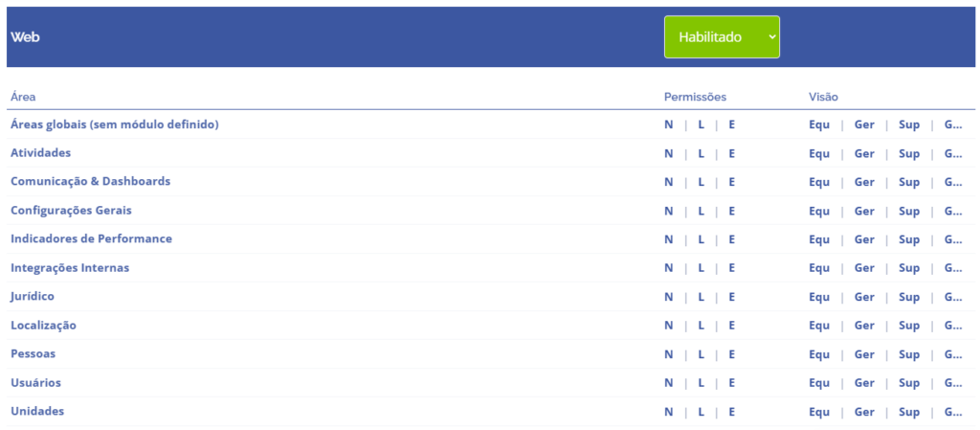Click the Unidades area name

point(37,411)
